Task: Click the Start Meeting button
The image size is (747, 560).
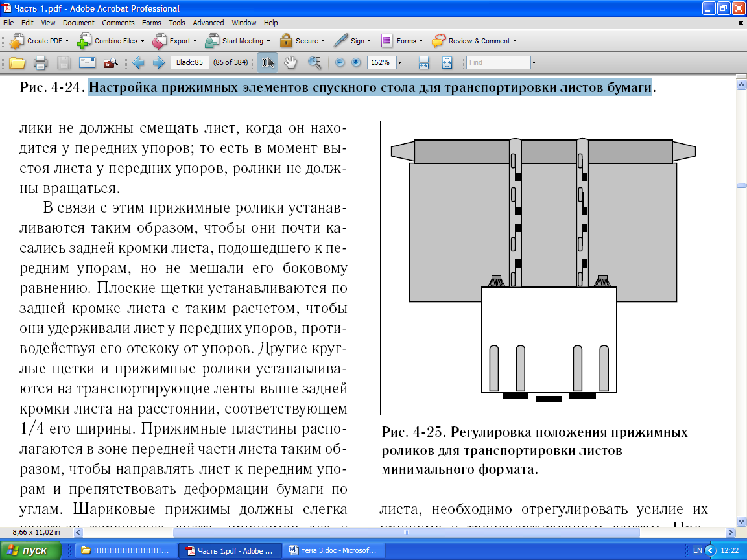Action: [237, 41]
